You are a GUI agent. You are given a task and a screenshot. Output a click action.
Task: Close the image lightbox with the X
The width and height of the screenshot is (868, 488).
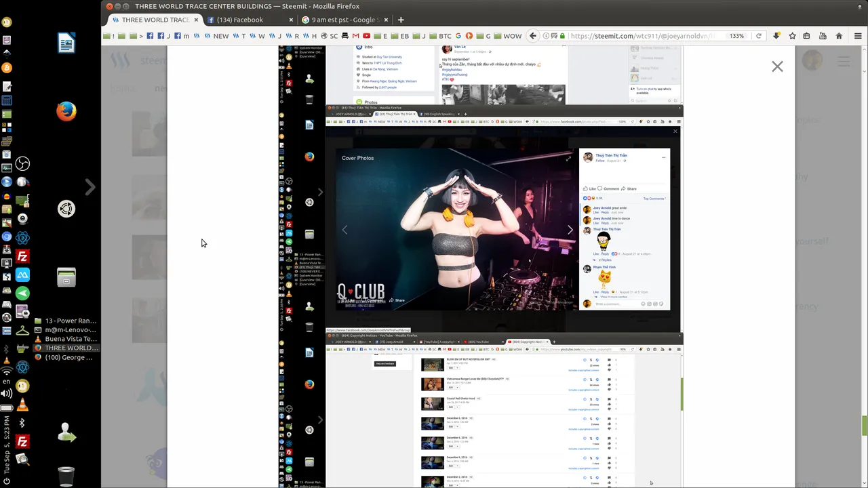tap(777, 66)
